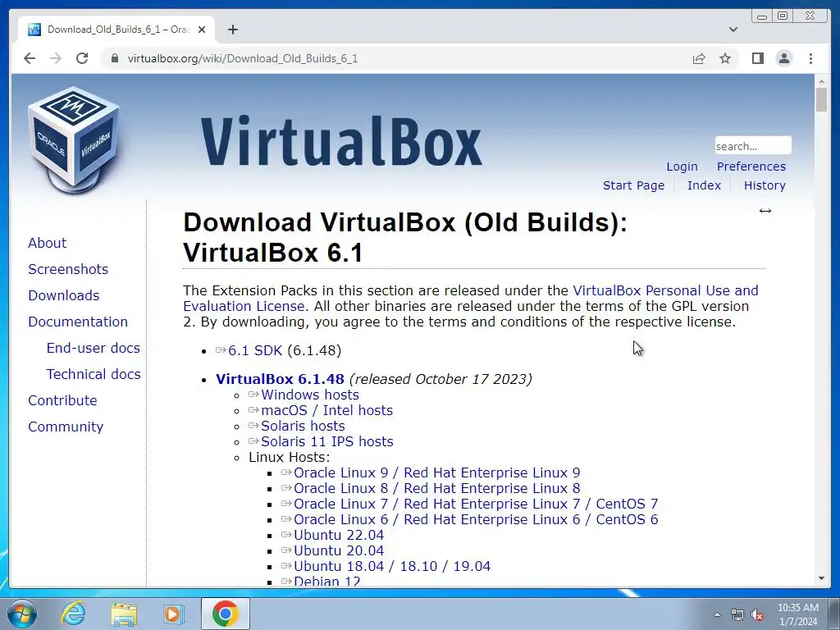Download Oracle Linux 8 package

click(x=436, y=489)
